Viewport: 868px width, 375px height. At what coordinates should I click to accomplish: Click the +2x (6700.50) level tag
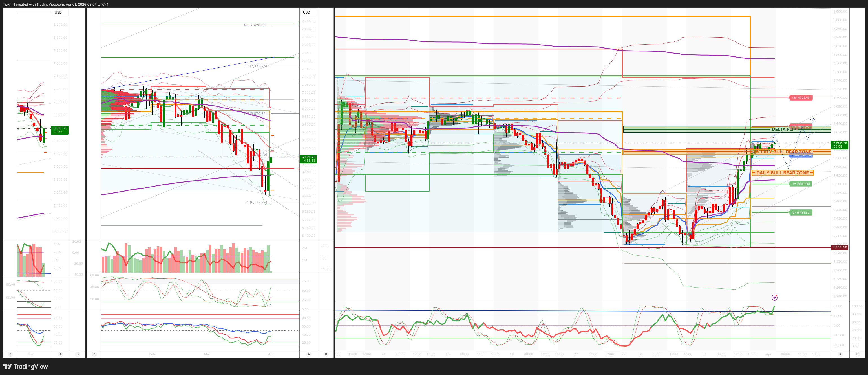pyautogui.click(x=801, y=98)
